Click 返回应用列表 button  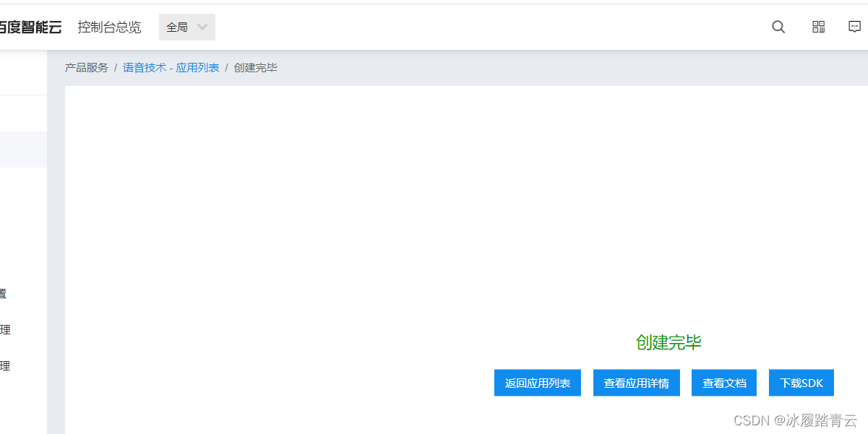click(537, 383)
